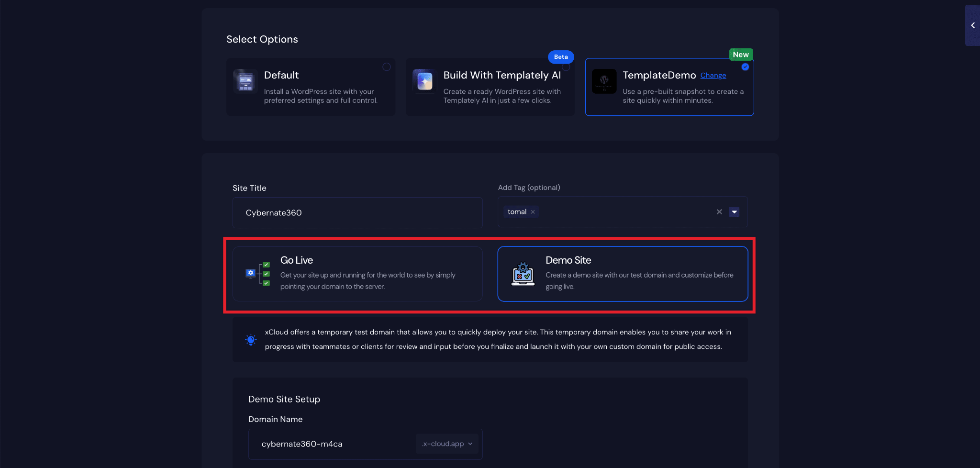Click the checked TemplateDemo radio button
The width and height of the screenshot is (980, 468).
[x=745, y=67]
